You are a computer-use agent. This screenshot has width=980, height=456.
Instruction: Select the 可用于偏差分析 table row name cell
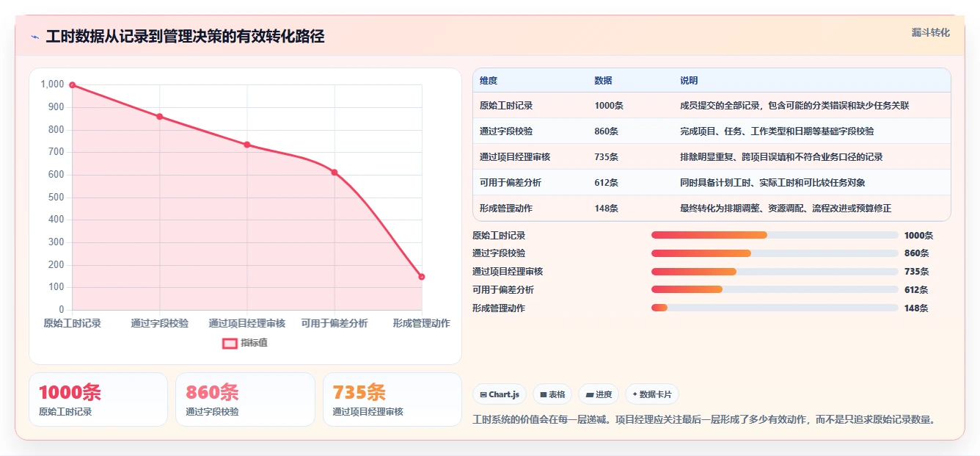pos(511,183)
